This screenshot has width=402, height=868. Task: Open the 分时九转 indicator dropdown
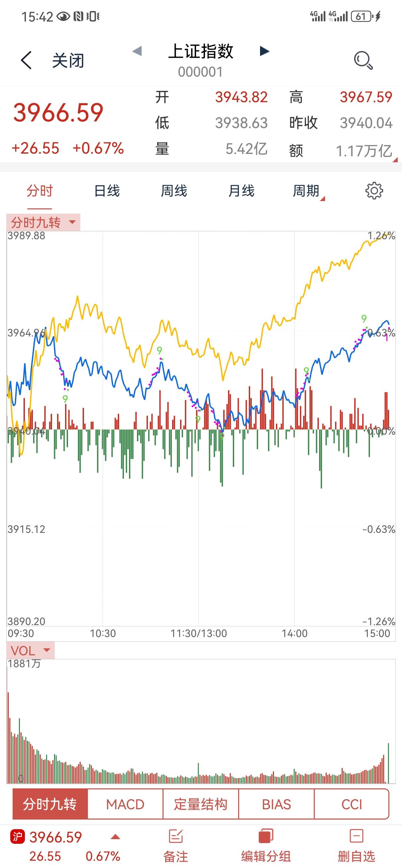click(x=43, y=222)
